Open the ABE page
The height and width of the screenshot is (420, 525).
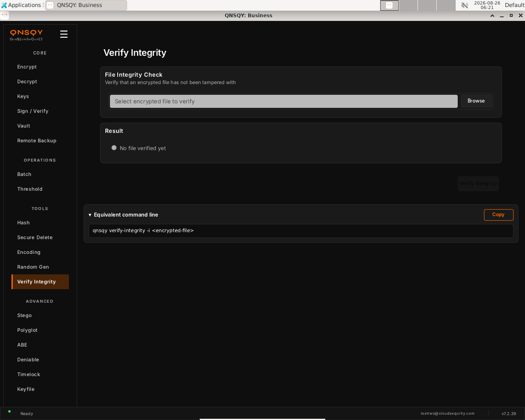click(40, 345)
